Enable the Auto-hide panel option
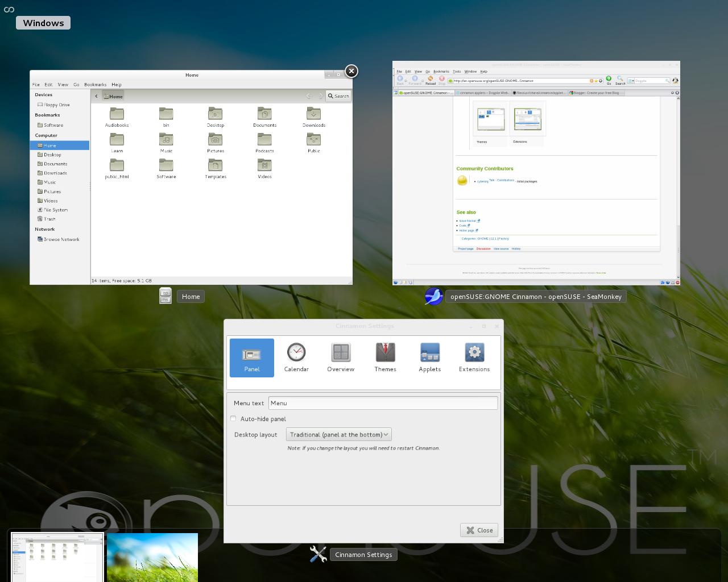728x582 pixels. [x=233, y=418]
